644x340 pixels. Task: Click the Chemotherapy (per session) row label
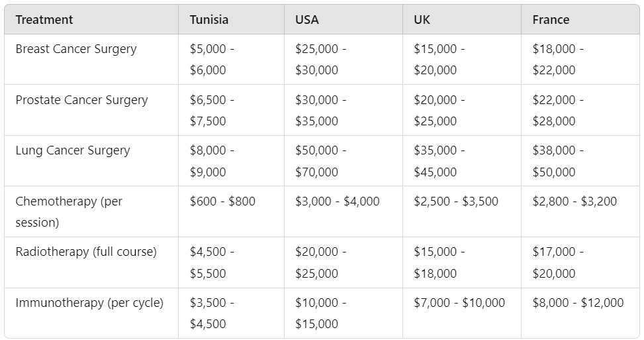pyautogui.click(x=69, y=211)
